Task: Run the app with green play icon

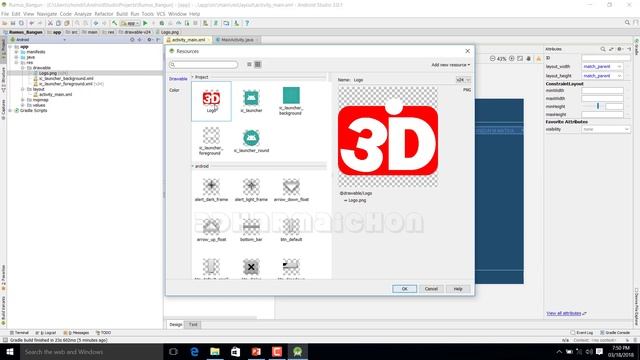Action: tap(145, 23)
